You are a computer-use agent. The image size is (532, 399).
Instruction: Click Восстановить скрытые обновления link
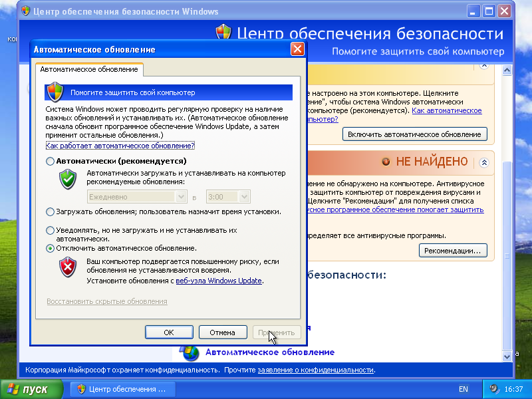pyautogui.click(x=107, y=301)
